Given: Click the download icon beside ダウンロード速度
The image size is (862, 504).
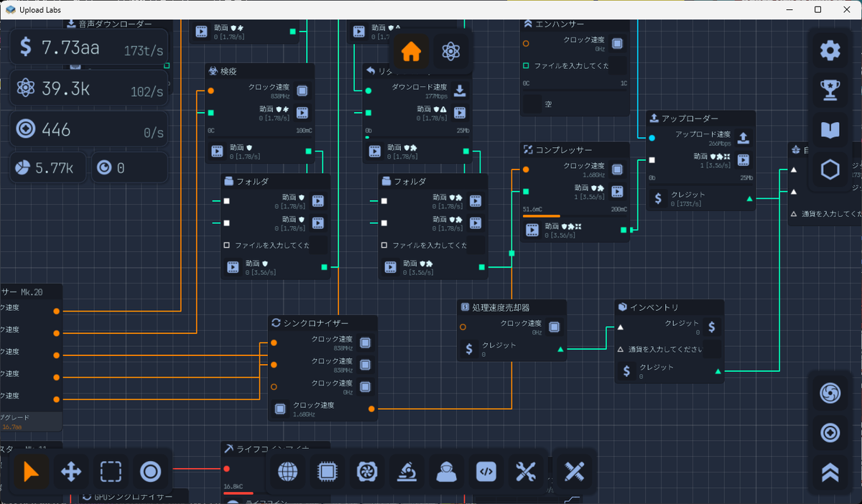Looking at the screenshot, I should (x=460, y=90).
